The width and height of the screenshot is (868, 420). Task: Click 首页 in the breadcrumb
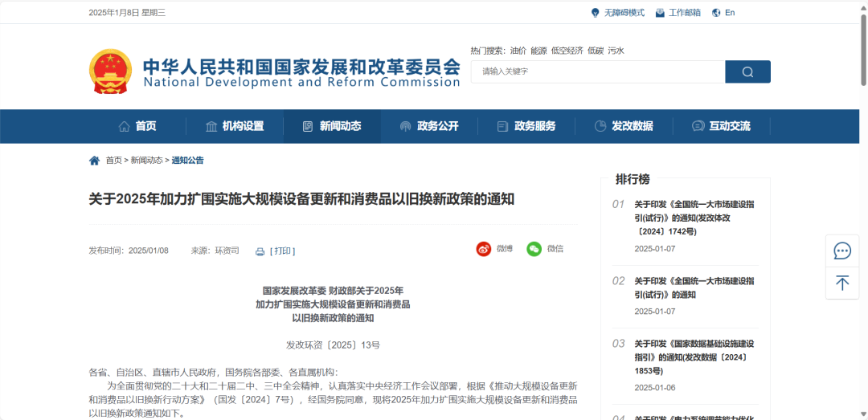pos(113,161)
